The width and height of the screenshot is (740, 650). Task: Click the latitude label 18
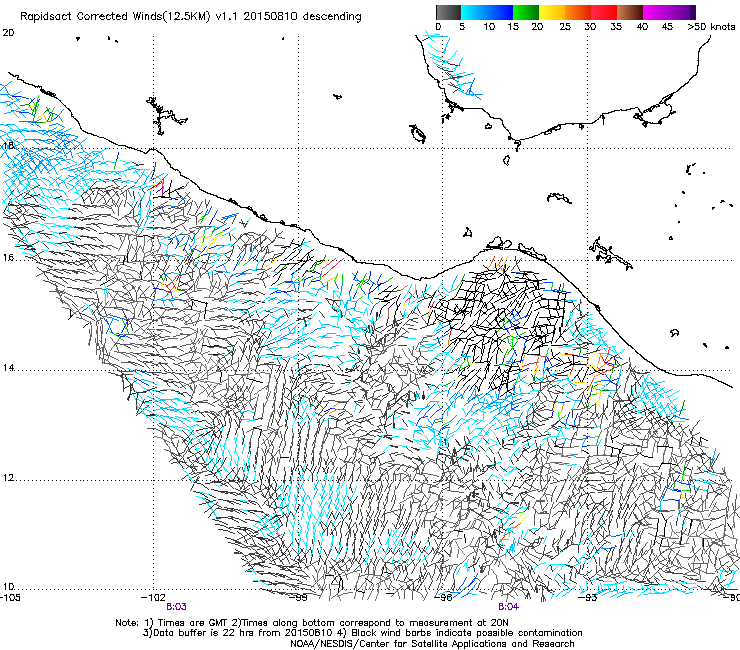[x=8, y=145]
